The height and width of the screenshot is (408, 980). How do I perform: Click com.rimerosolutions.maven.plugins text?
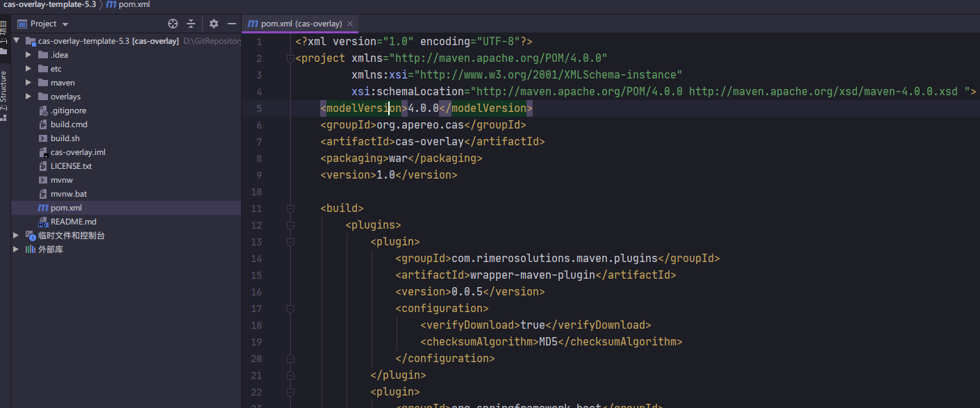554,259
